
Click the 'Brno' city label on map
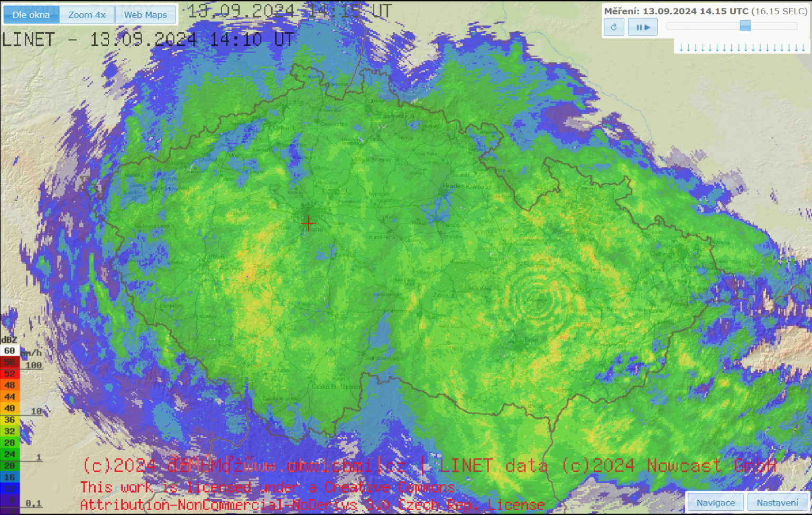click(x=531, y=340)
